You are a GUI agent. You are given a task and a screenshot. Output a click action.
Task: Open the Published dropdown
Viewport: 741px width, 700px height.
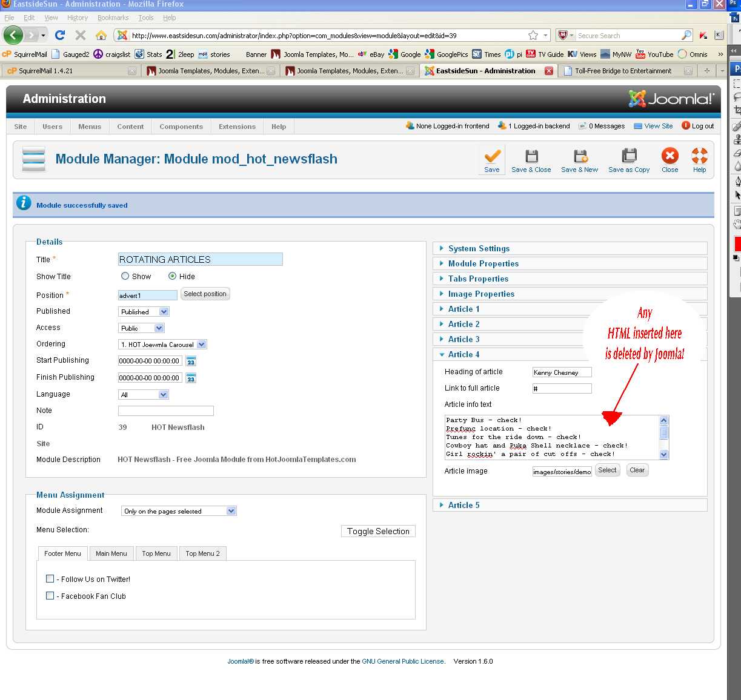144,312
